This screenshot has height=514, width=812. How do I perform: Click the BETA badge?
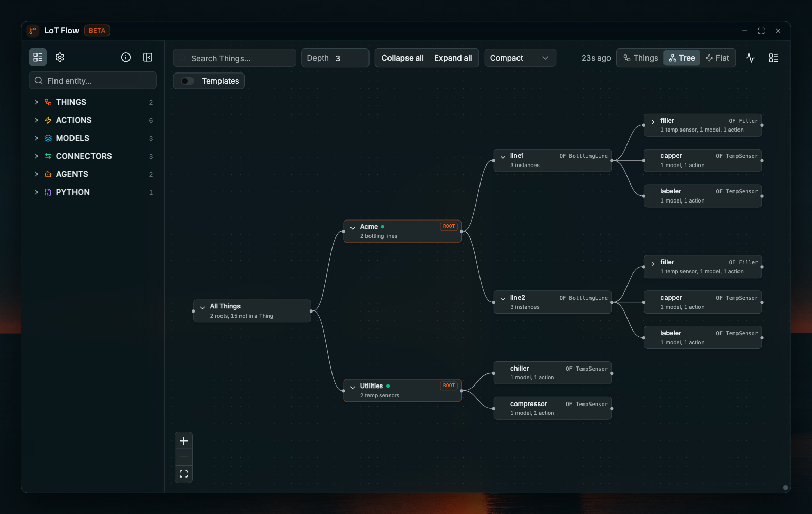coord(97,31)
